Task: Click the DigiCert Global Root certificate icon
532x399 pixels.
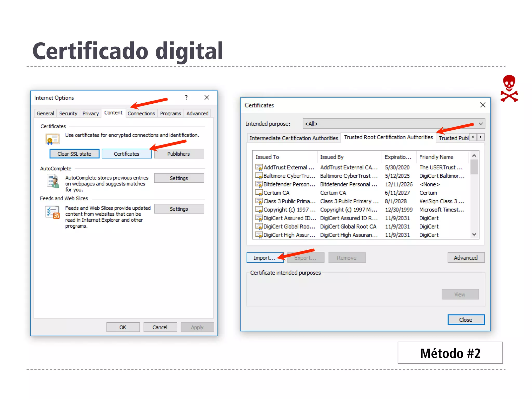Action: (259, 227)
